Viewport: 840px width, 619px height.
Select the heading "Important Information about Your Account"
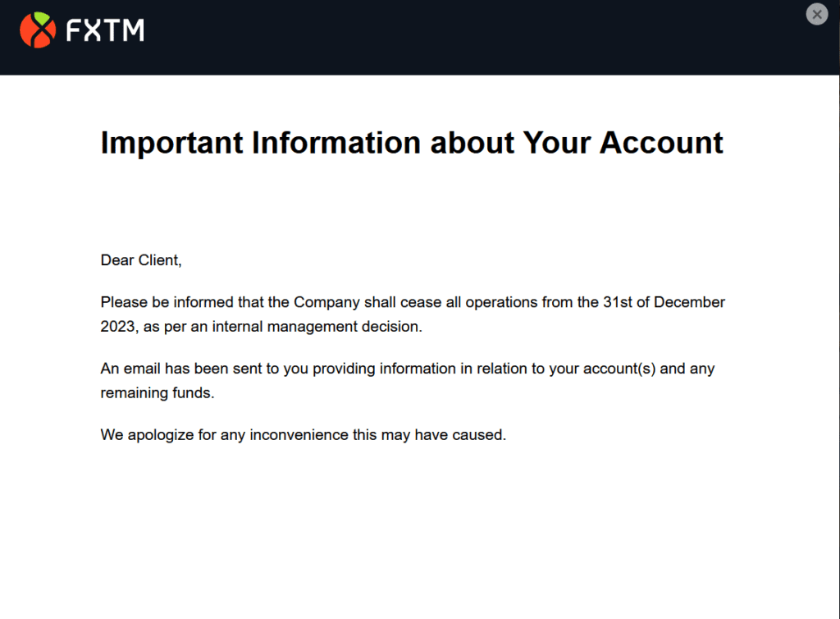pos(411,142)
